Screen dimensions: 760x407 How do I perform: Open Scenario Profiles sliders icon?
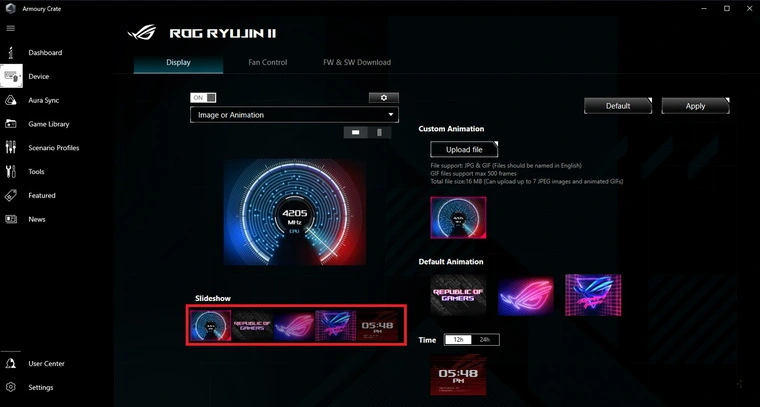[x=11, y=148]
